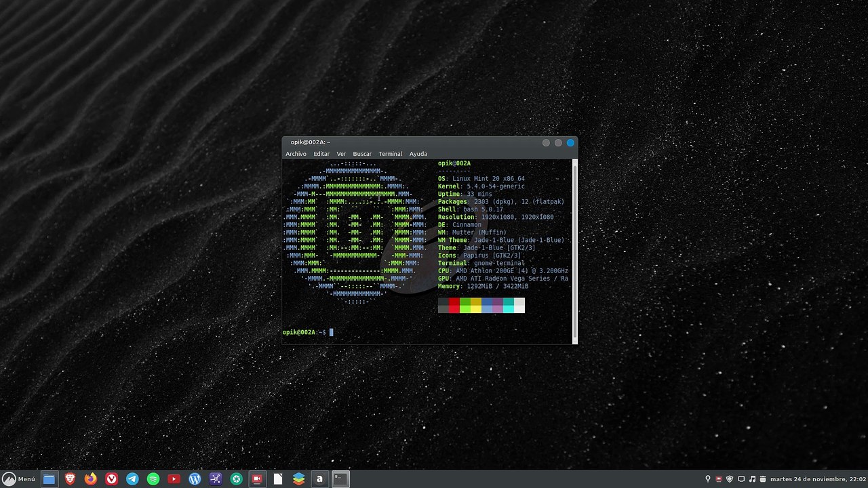The image size is (868, 488).
Task: Open the red screen recorder in the taskbar
Action: pyautogui.click(x=257, y=479)
